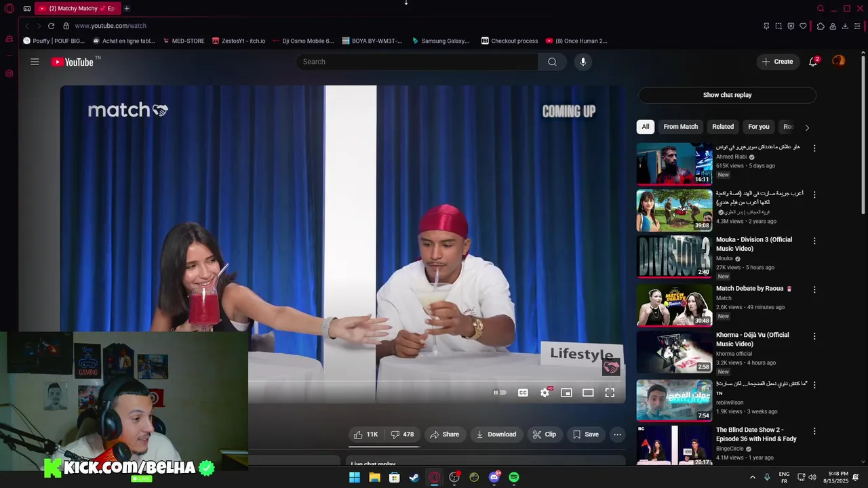Open Opera GX main menu logo
Viewport: 868px width, 488px height.
pos(9,9)
